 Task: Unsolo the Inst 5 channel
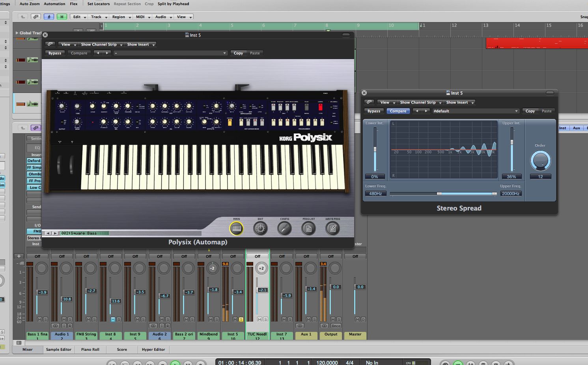[241, 319]
